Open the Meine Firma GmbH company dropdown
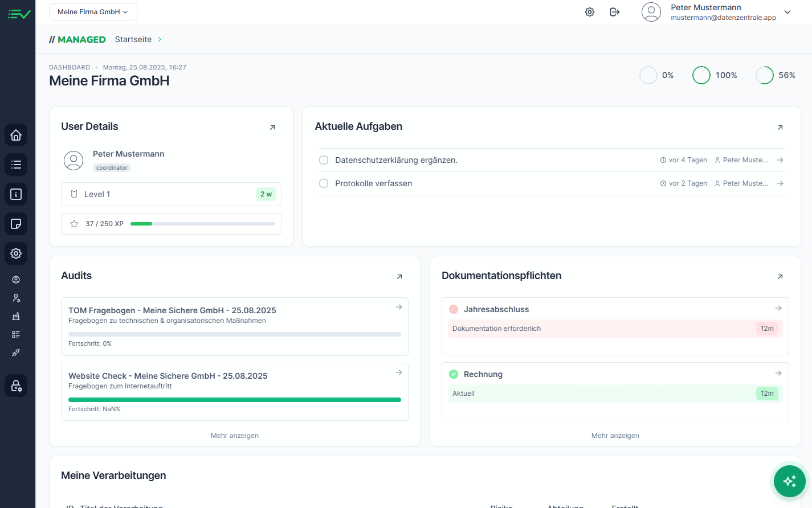 click(92, 11)
